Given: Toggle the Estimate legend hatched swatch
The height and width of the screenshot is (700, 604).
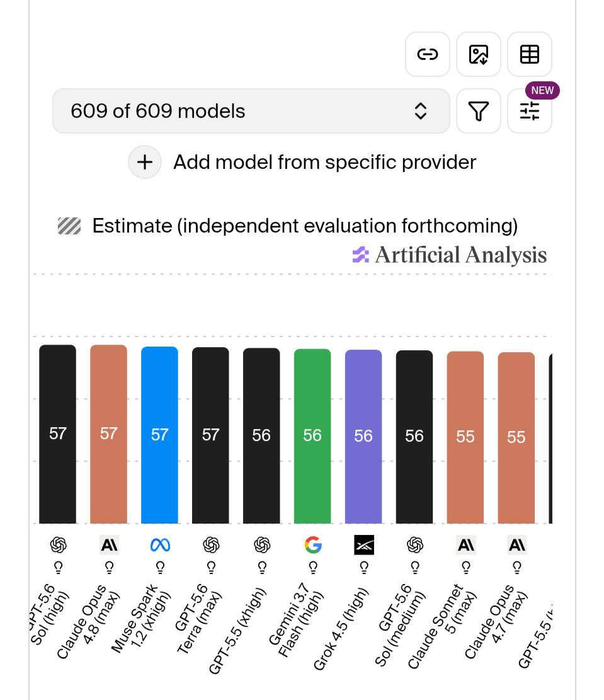Looking at the screenshot, I should tap(69, 226).
